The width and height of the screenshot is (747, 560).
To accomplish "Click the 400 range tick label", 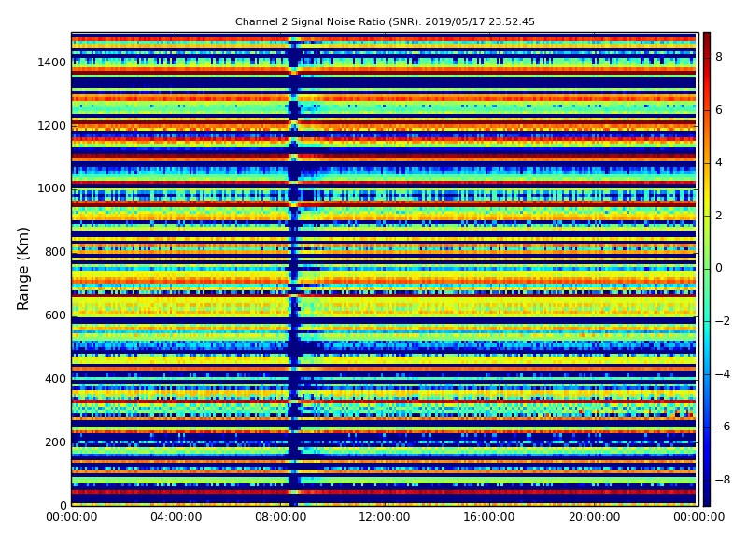I will [x=55, y=379].
